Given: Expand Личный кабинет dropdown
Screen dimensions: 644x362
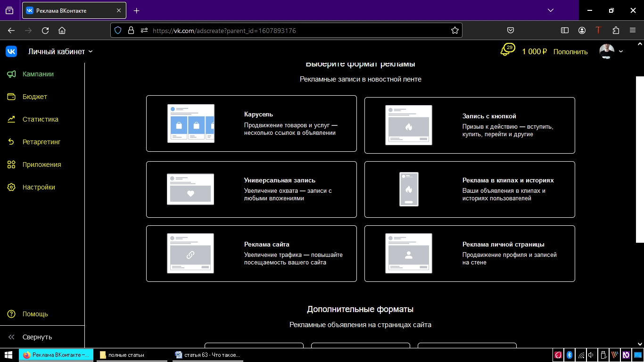Looking at the screenshot, I should pos(60,51).
